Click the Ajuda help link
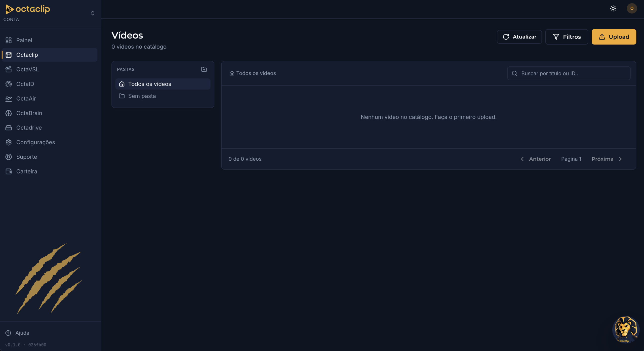Screen dimensions: 644x351 [22, 333]
